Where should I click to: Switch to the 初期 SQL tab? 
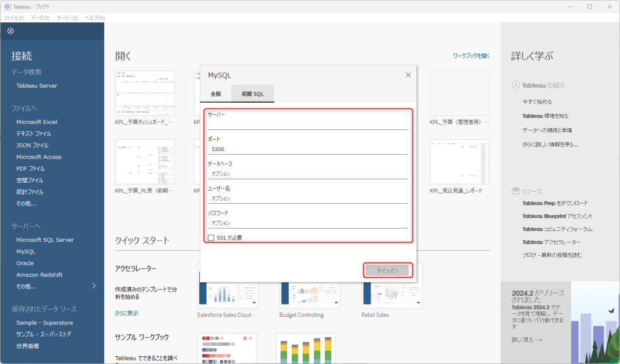(252, 94)
